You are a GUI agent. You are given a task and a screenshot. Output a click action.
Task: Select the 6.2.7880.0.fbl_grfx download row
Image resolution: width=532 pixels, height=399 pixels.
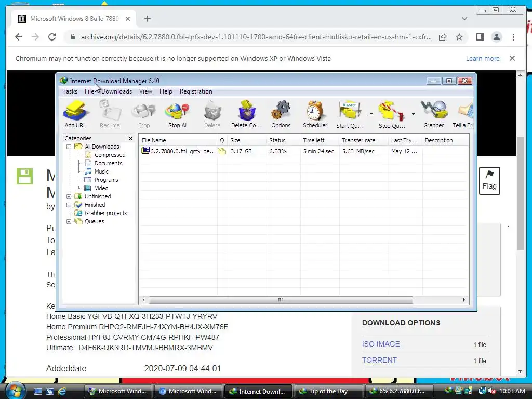point(303,151)
